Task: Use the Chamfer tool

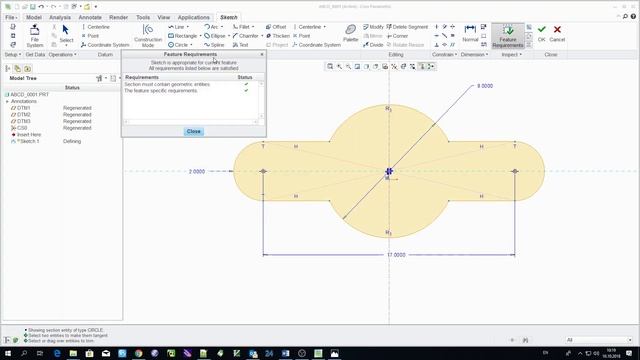Action: (245, 36)
